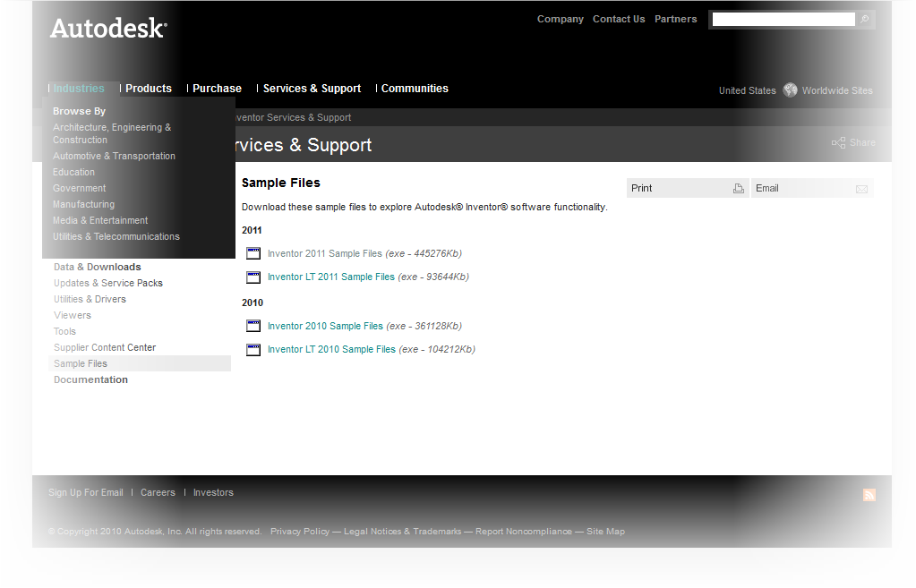916x588 pixels.
Task: Click the RSS feed icon
Action: 868,494
